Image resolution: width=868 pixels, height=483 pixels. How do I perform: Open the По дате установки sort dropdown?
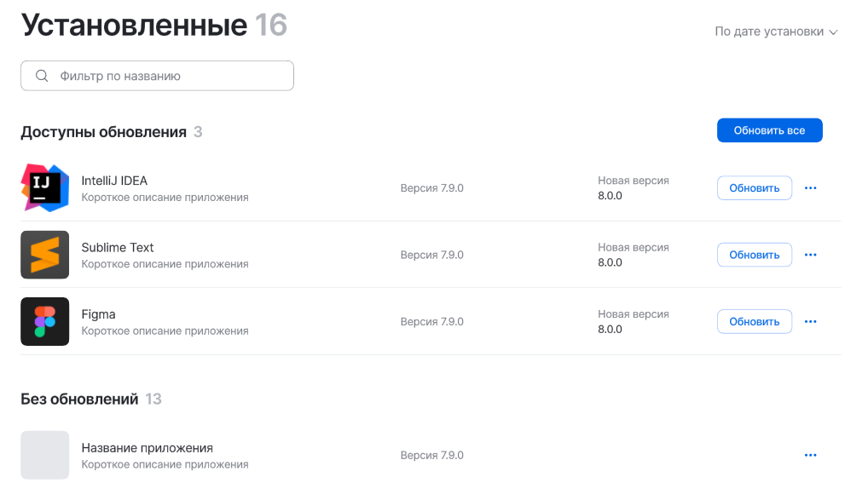click(x=769, y=32)
